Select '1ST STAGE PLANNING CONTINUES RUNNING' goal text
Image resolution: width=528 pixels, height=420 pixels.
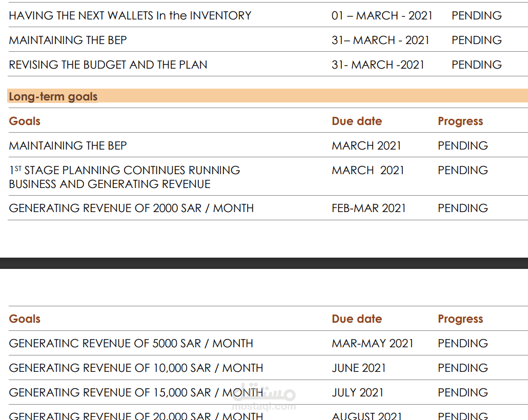pyautogui.click(x=124, y=170)
